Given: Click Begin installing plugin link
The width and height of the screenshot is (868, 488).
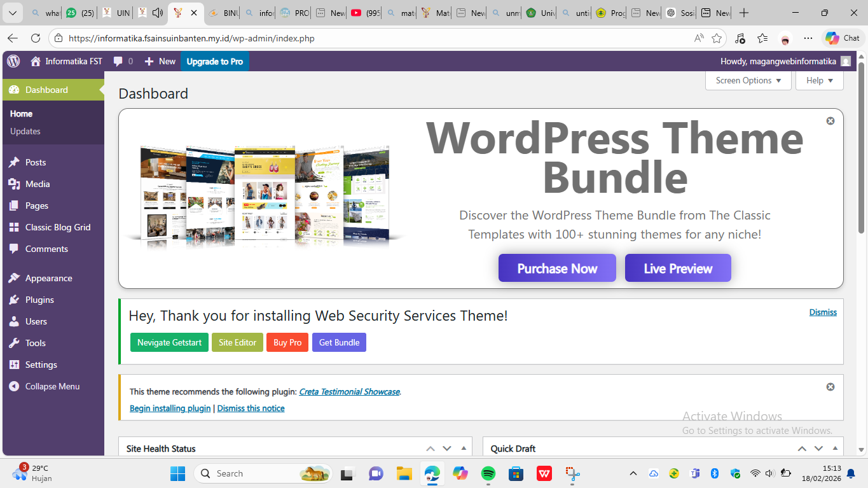Looking at the screenshot, I should pos(170,408).
